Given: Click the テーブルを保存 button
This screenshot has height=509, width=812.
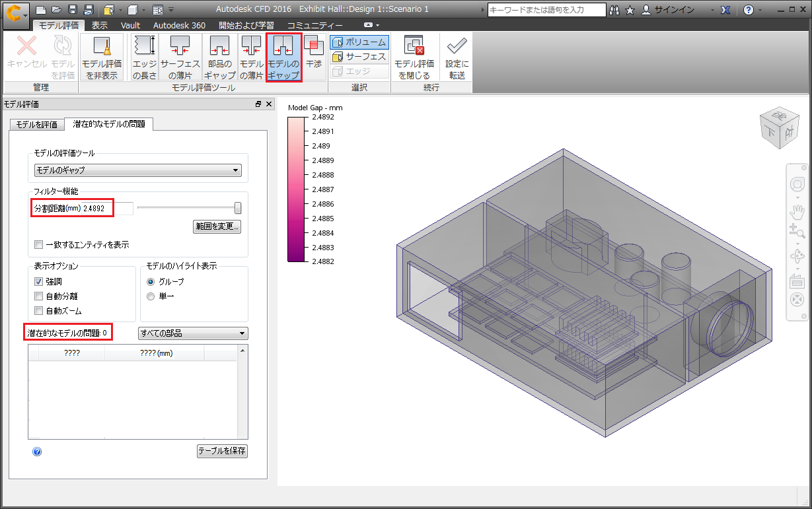Looking at the screenshot, I should (222, 452).
